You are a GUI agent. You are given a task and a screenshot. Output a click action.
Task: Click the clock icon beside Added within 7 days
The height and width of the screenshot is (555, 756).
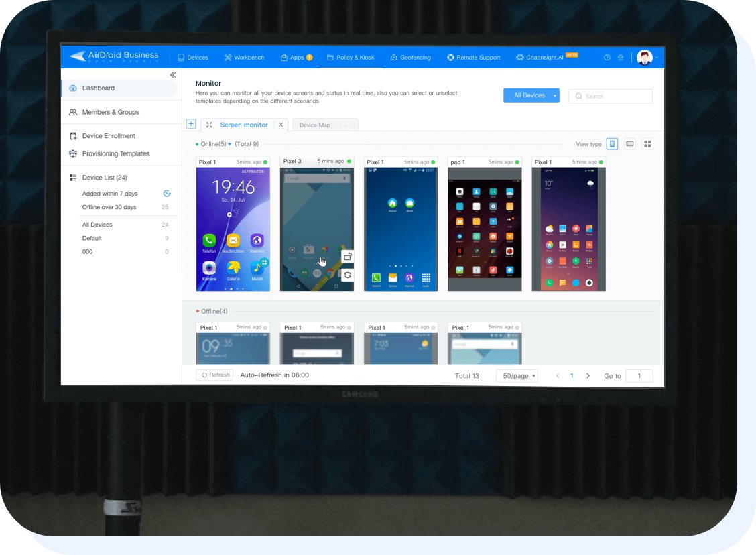(x=167, y=194)
